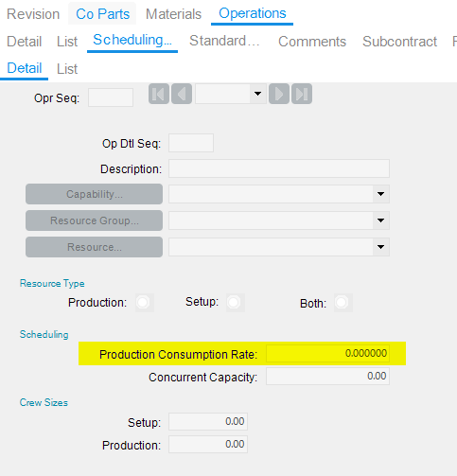Click the Capability... button
Viewport: 457px width, 476px height.
click(94, 194)
